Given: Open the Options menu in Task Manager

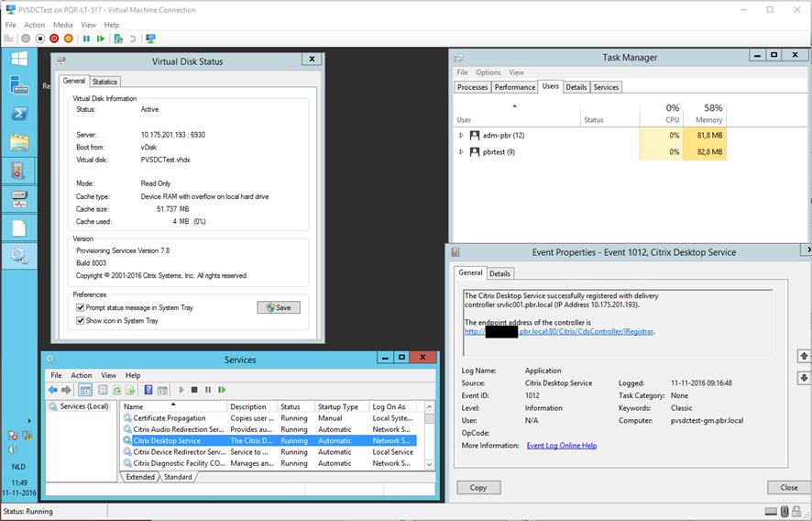Looking at the screenshot, I should click(488, 72).
